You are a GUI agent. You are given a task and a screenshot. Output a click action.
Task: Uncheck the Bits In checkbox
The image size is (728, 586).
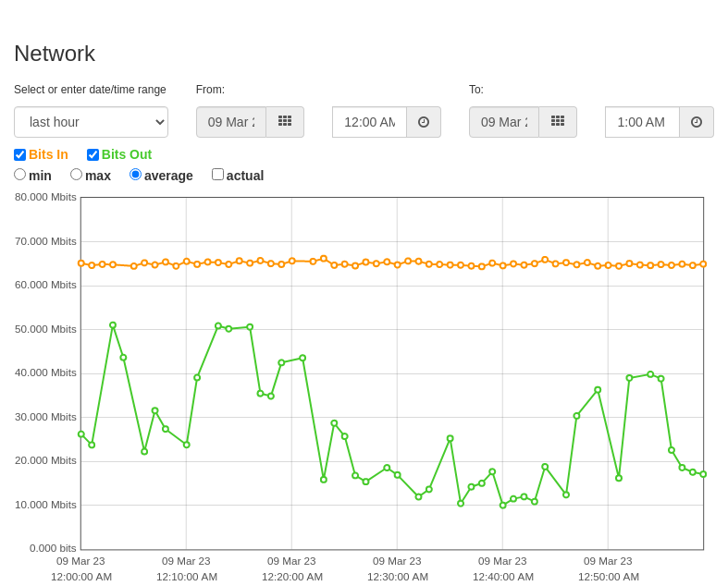20,155
